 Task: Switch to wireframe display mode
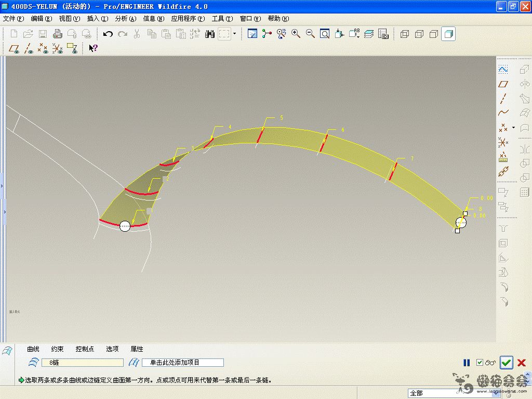point(404,34)
